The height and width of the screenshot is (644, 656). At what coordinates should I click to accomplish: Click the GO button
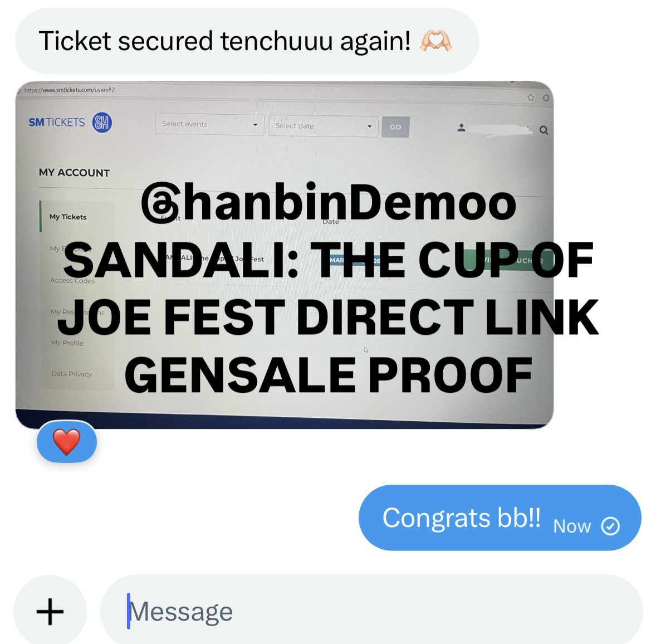coord(395,127)
